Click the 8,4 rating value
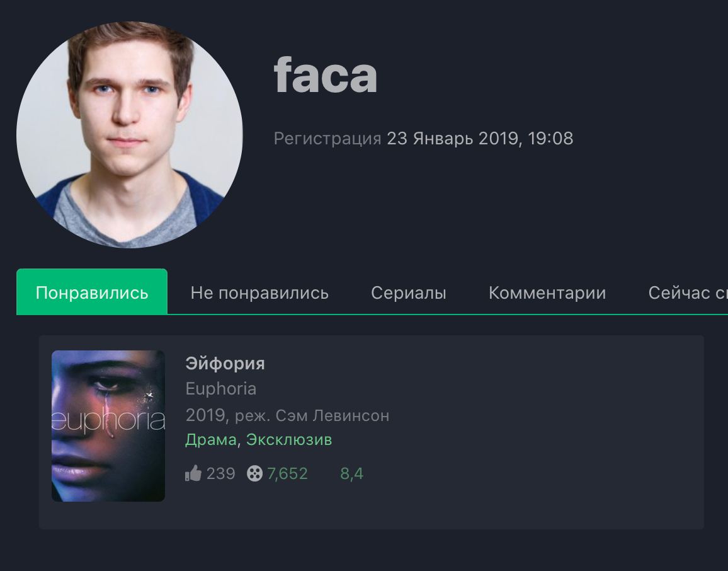 (x=351, y=473)
